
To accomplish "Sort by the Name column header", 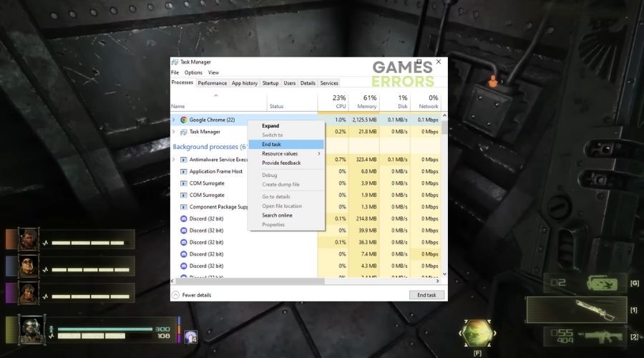I will coord(218,102).
